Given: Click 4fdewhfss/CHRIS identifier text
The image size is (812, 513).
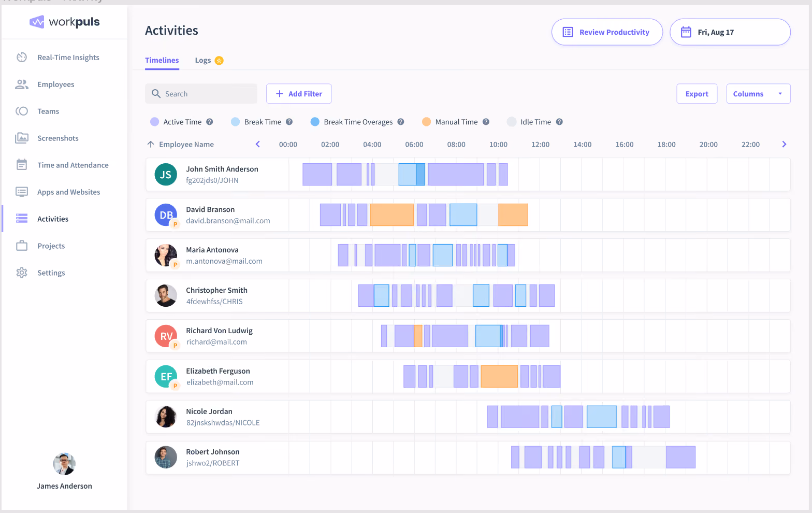Looking at the screenshot, I should coord(214,302).
